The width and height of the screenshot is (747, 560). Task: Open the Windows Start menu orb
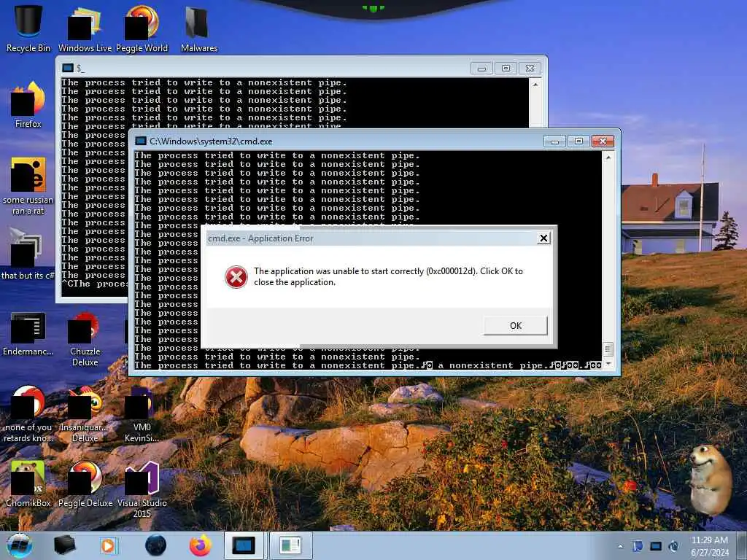20,545
